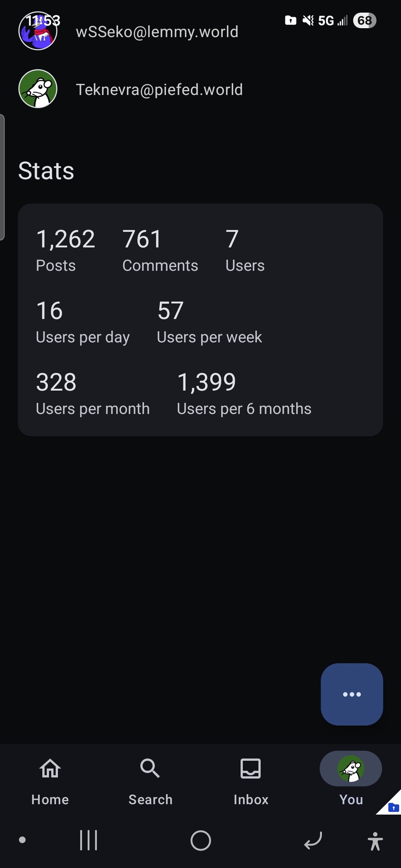Tap the Teknevra green mouse avatar
This screenshot has height=868, width=401.
click(38, 89)
